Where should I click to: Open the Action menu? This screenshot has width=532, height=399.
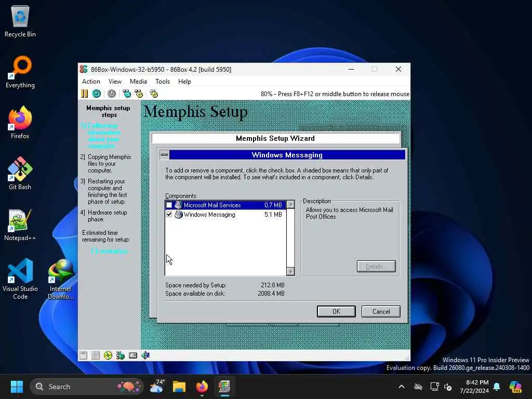91,82
